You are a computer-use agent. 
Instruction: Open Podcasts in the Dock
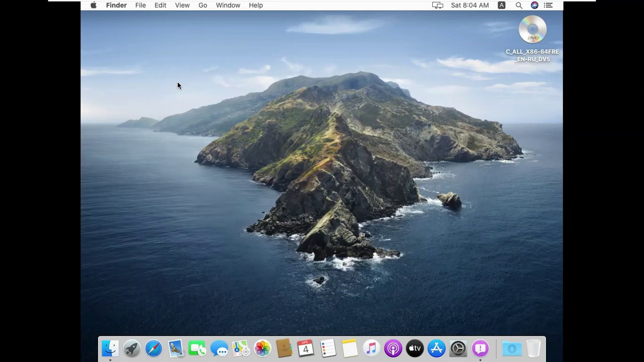(x=393, y=348)
